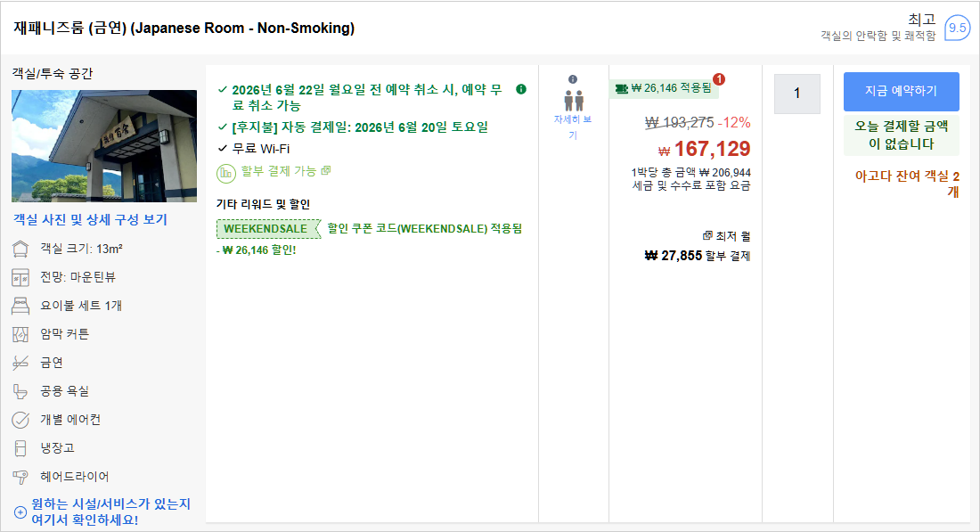The width and height of the screenshot is (980, 532).
Task: Click the coupon ticket icon on discount badge
Action: point(621,89)
